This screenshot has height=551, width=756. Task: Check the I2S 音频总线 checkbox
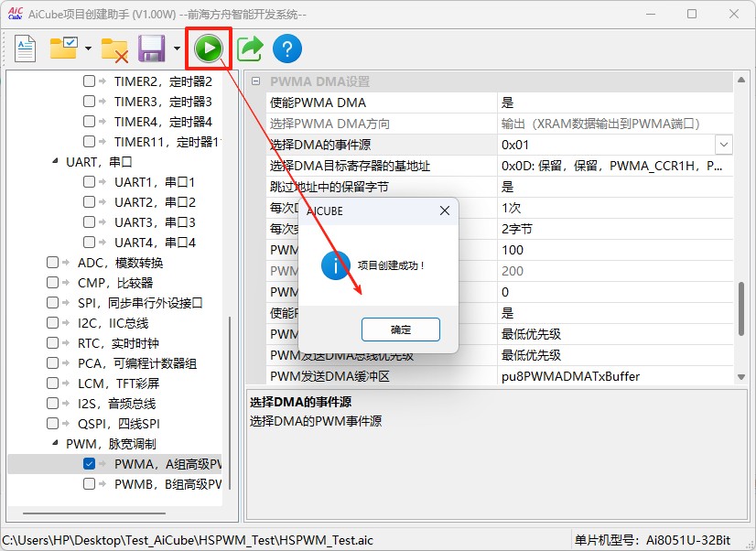click(x=52, y=403)
